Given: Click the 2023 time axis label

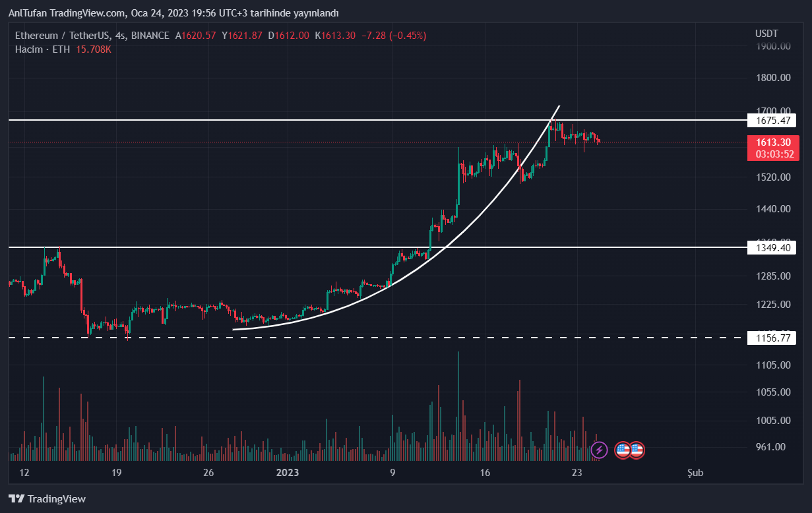Looking at the screenshot, I should [288, 473].
